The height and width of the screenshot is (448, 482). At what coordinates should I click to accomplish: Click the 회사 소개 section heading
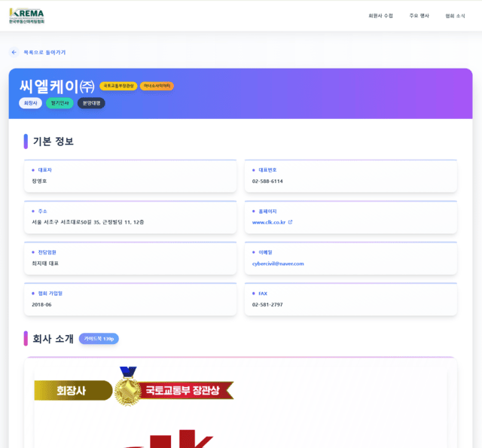pyautogui.click(x=53, y=339)
